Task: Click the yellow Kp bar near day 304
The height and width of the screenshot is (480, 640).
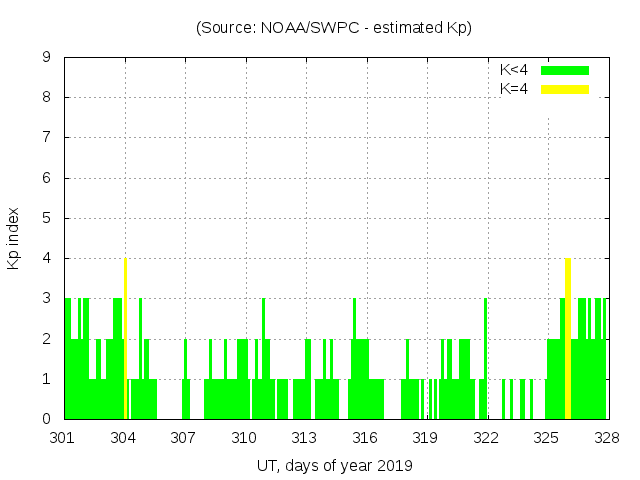Action: (x=125, y=340)
